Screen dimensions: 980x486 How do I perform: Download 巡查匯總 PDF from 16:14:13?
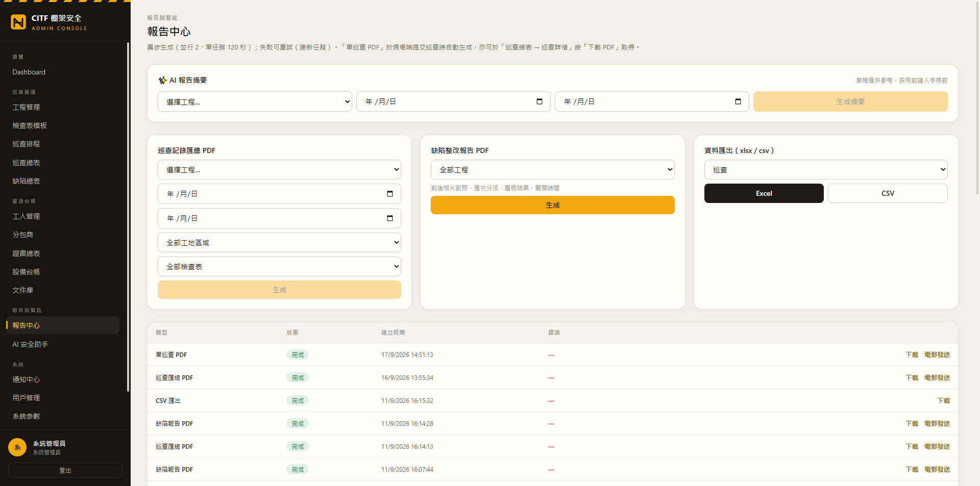[x=912, y=446]
